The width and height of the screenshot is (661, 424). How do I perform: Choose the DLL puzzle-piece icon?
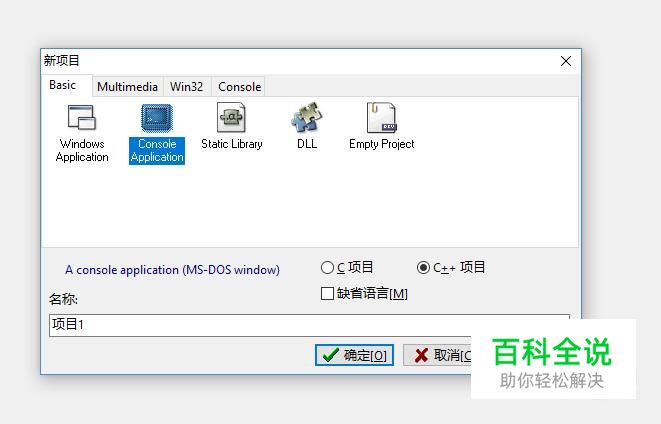click(x=306, y=117)
